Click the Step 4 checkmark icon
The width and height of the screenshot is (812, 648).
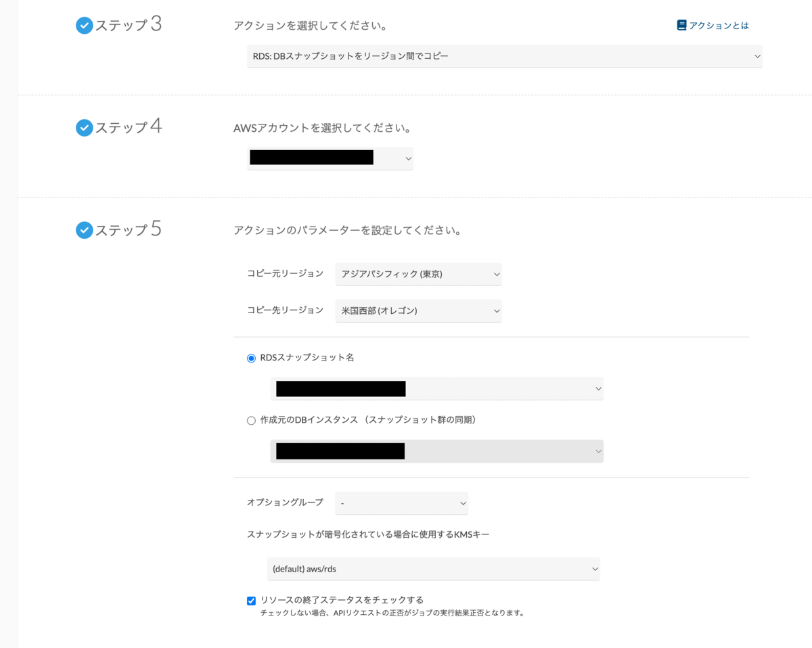point(84,128)
